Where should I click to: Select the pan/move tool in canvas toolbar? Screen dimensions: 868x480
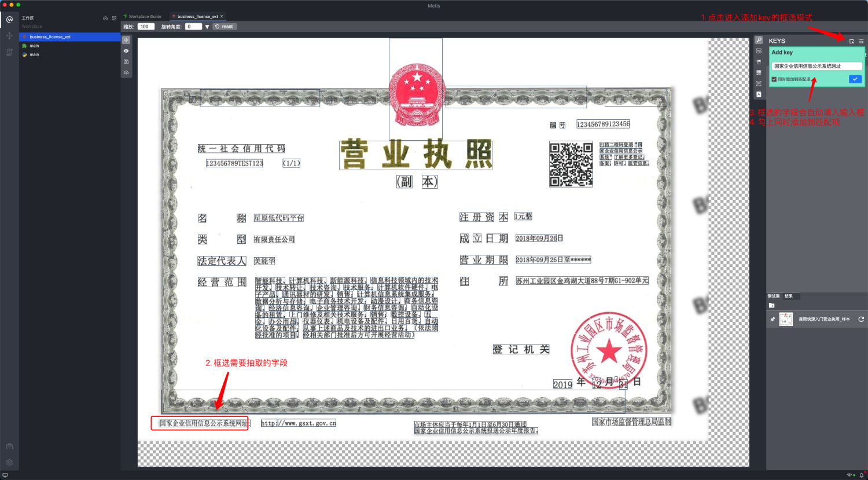pos(126,40)
